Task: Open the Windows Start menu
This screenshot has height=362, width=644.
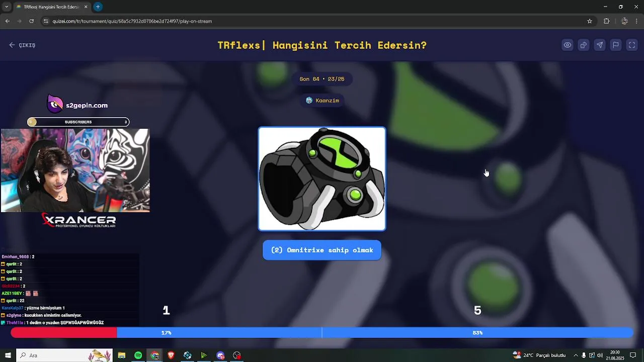Action: click(8, 355)
